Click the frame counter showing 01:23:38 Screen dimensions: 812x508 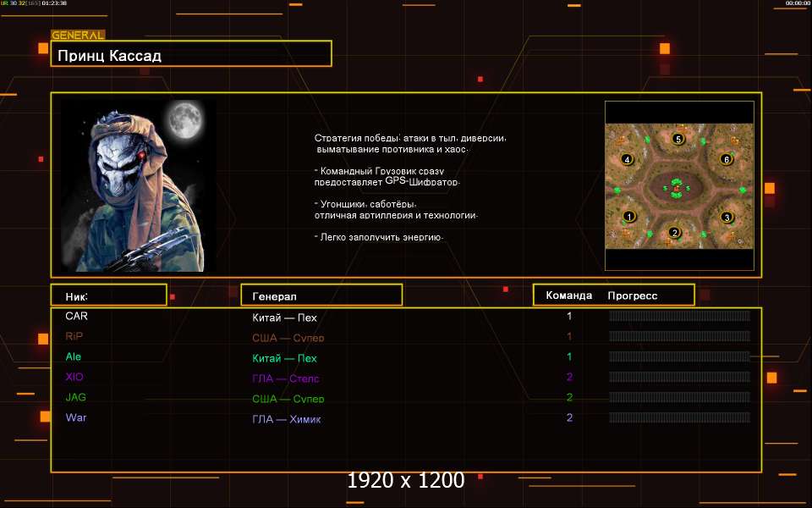click(54, 3)
